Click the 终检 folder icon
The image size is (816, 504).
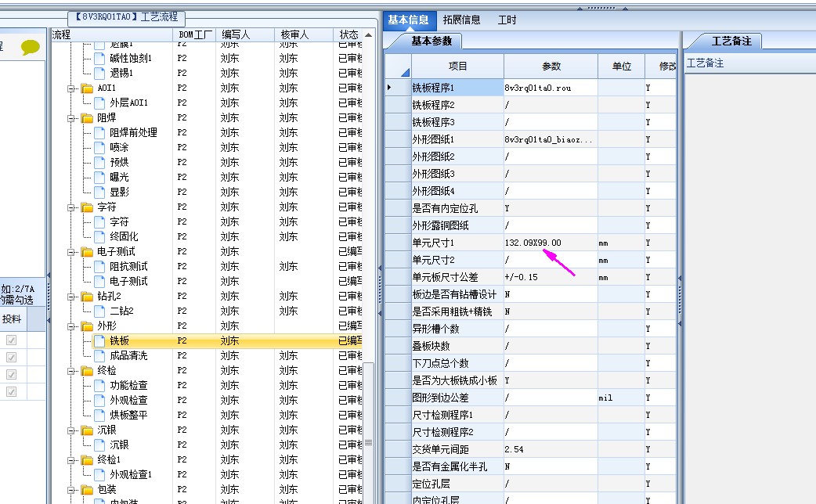pos(87,371)
